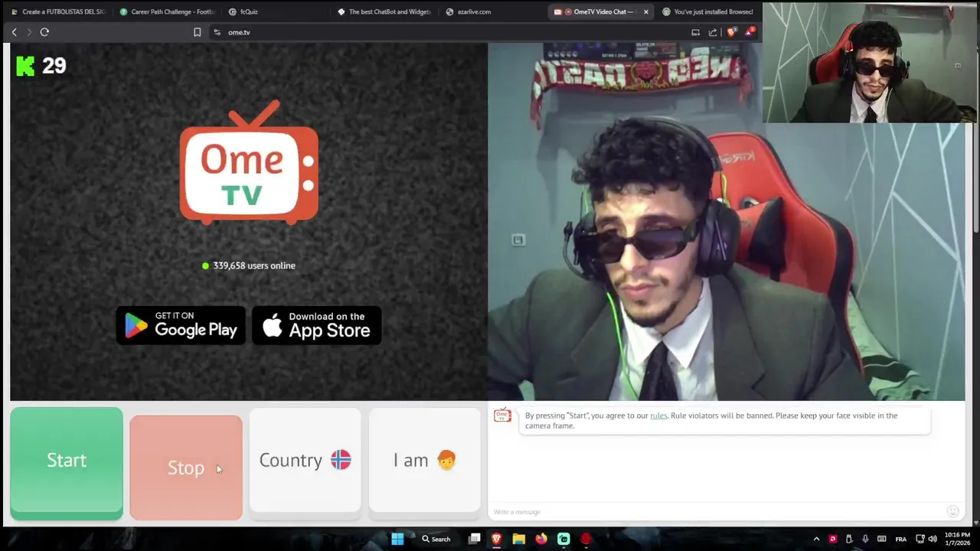980x551 pixels.
Task: Click the green Start chat button
Action: click(x=67, y=463)
